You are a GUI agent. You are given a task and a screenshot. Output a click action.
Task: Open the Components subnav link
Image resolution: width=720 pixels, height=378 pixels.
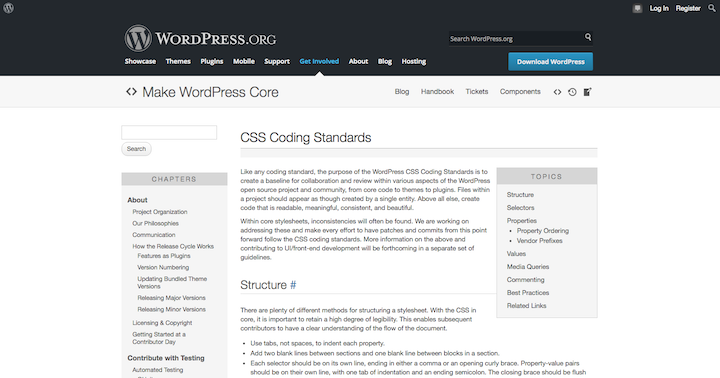click(x=520, y=92)
